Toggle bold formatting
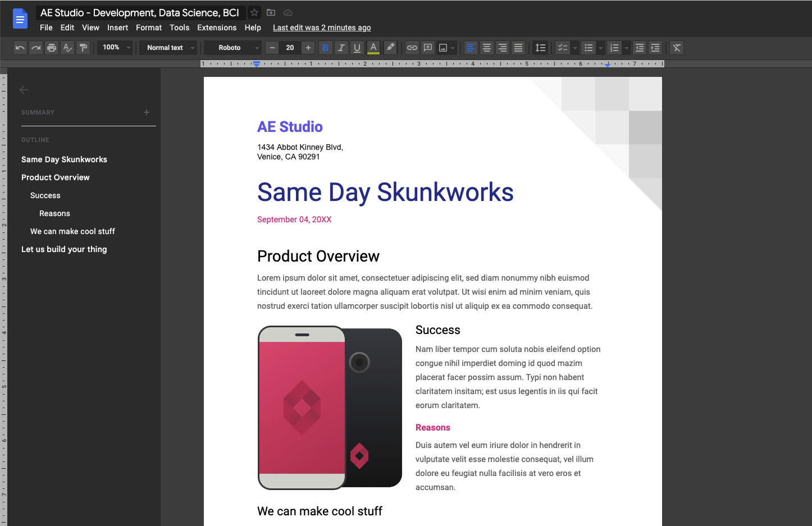This screenshot has height=526, width=812. pyautogui.click(x=325, y=48)
